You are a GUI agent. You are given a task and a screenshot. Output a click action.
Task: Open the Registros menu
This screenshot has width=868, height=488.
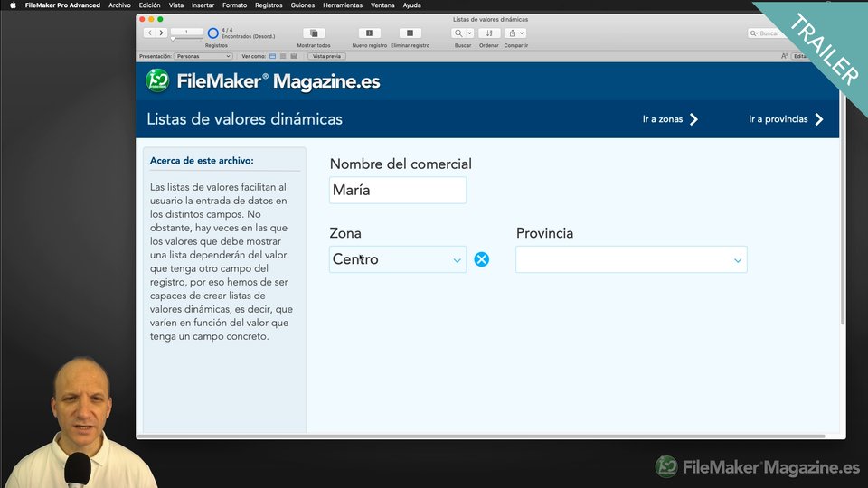(269, 5)
